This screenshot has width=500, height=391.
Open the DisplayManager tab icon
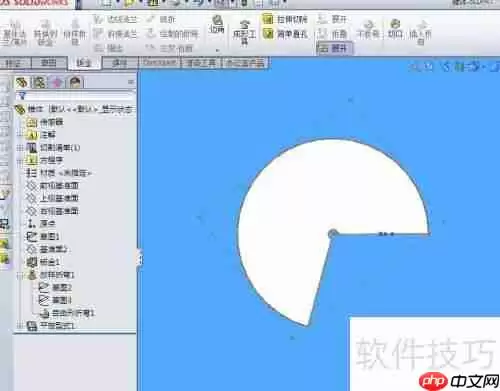click(75, 82)
